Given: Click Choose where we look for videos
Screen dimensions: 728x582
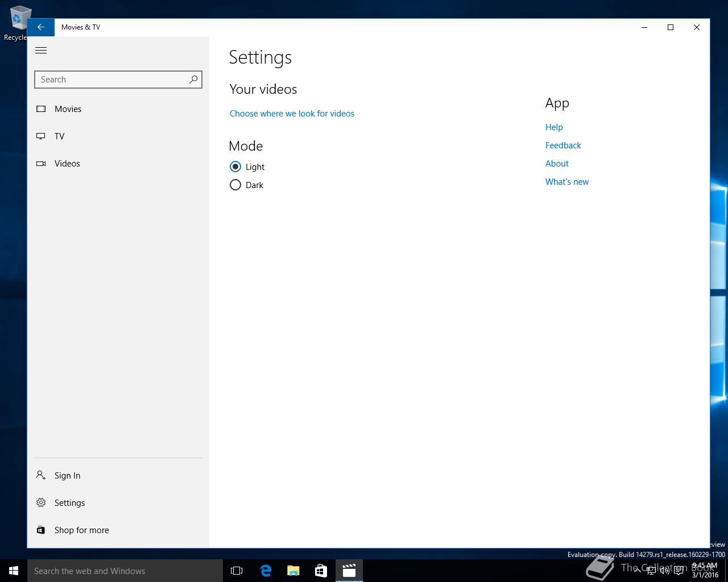Looking at the screenshot, I should 292,114.
